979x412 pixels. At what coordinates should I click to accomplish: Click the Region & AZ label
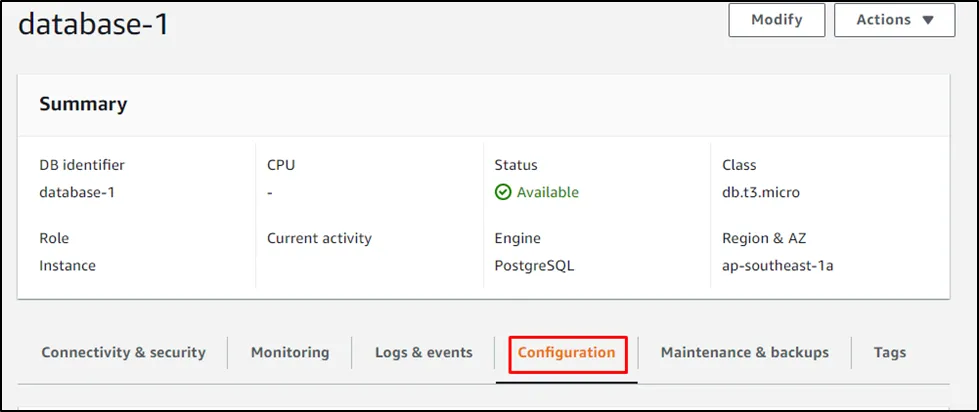764,239
